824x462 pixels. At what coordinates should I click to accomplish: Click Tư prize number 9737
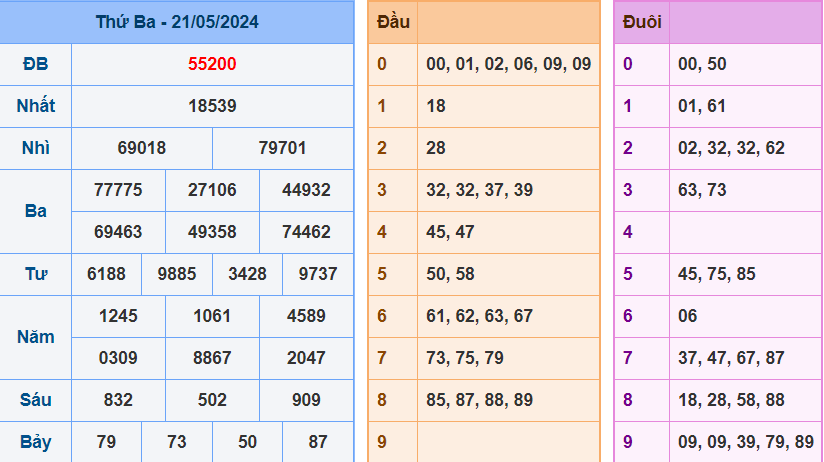tap(318, 274)
